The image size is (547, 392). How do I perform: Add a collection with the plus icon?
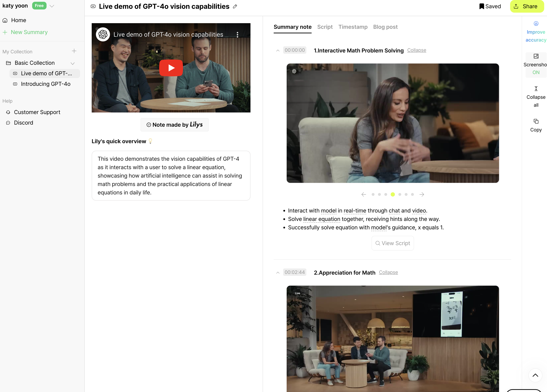click(74, 51)
